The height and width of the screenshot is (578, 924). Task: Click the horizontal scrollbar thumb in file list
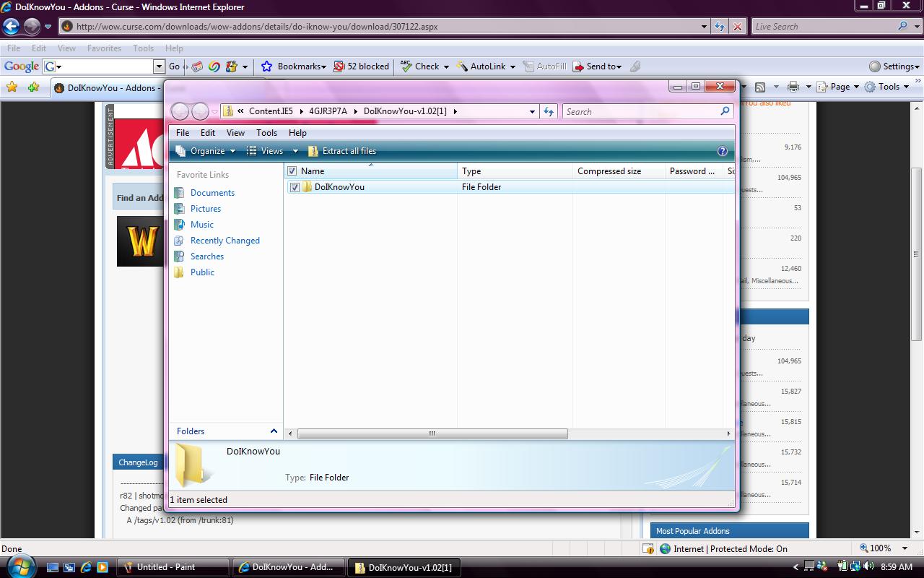432,433
